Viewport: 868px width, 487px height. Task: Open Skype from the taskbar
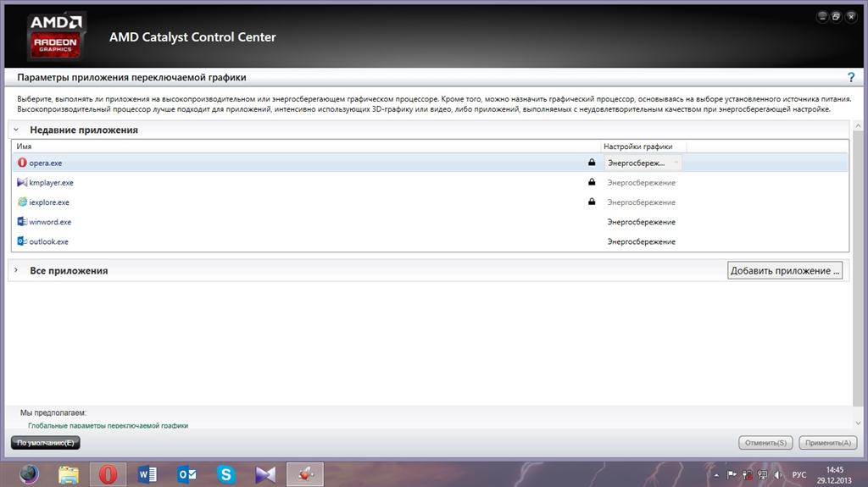pyautogui.click(x=225, y=474)
